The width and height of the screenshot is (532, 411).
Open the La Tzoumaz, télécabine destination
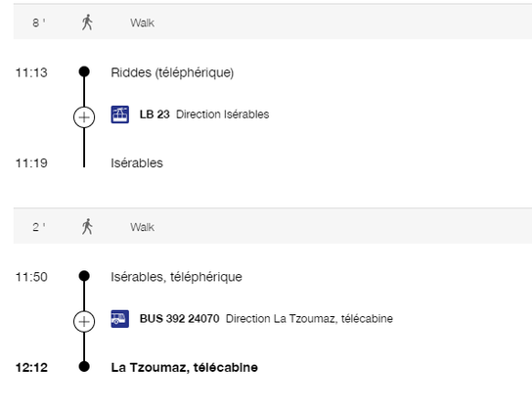[x=184, y=368]
